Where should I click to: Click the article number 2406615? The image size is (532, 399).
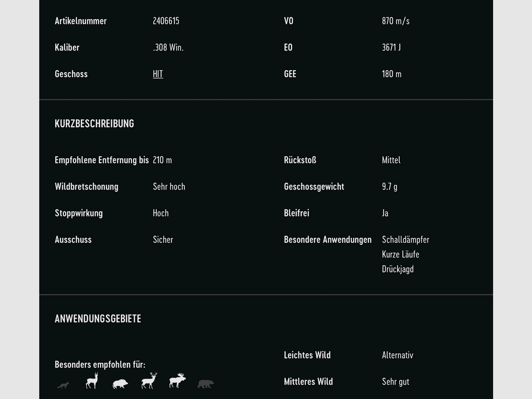pos(166,21)
